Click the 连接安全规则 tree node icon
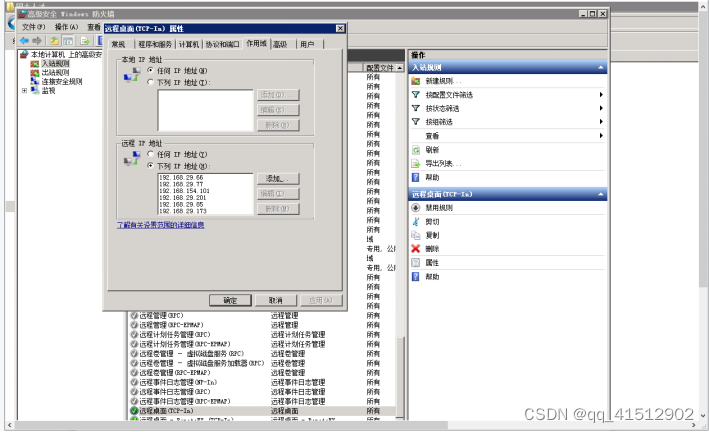The image size is (709, 432). click(35, 81)
